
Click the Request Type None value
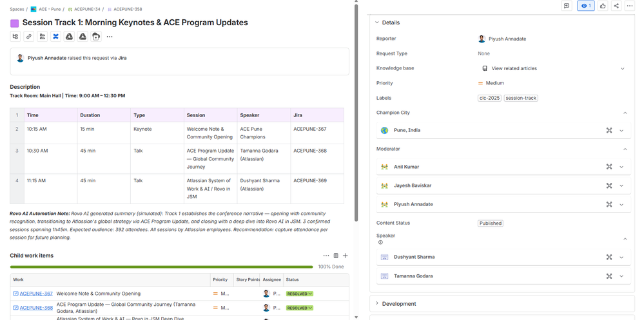(x=484, y=53)
